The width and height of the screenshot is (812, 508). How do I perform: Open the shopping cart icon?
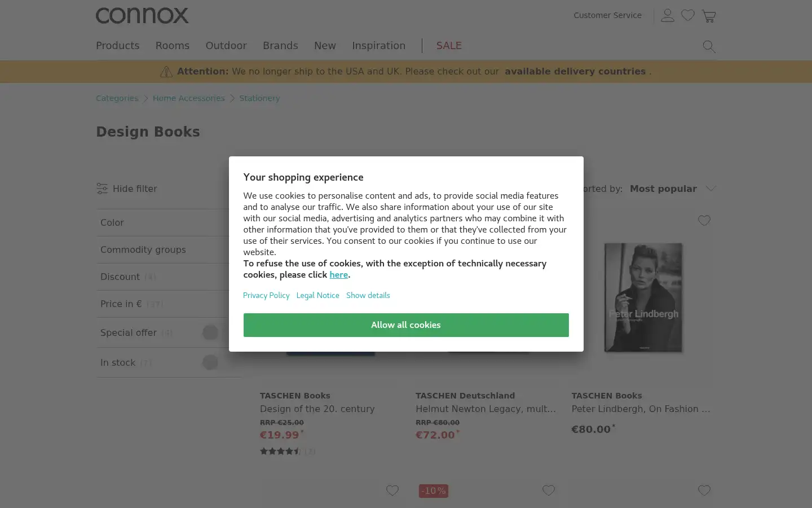[709, 16]
